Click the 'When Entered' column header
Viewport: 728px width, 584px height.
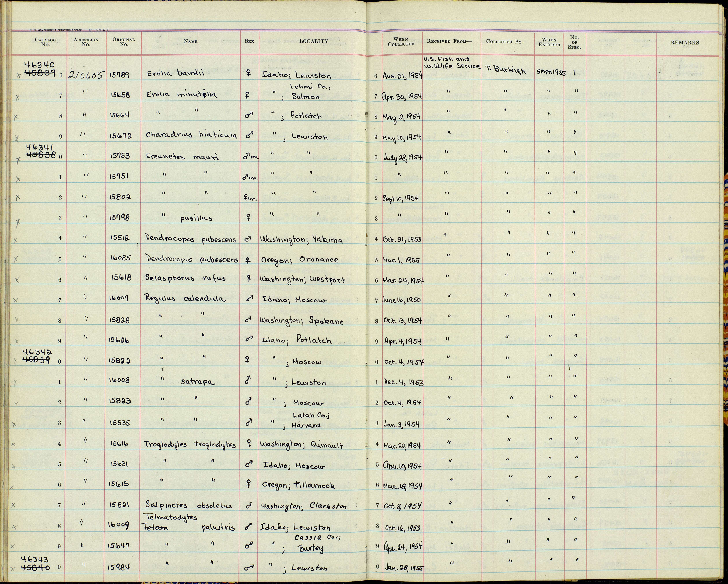click(x=549, y=42)
